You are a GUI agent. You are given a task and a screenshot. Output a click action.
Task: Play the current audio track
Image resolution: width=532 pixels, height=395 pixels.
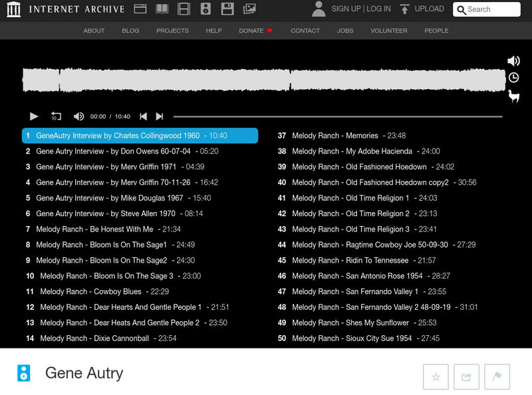[34, 116]
